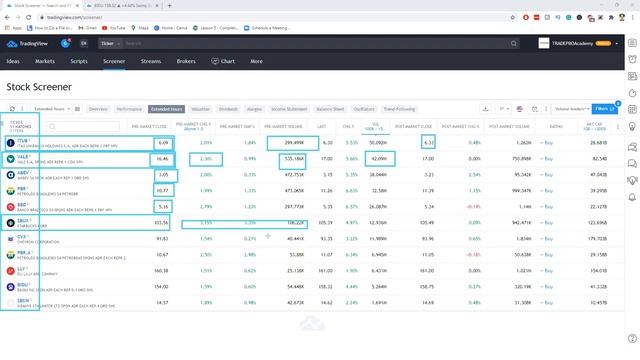
Task: Click the ticker filter search field in table header
Action: tap(83, 127)
